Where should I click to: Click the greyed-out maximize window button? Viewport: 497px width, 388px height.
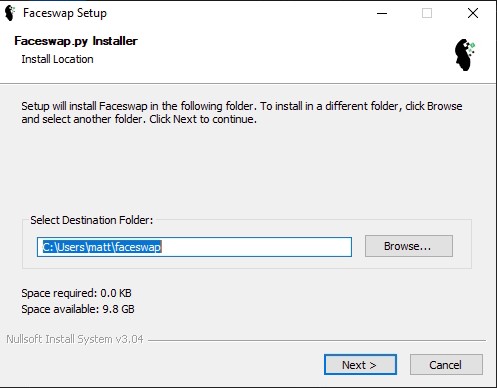tap(427, 13)
